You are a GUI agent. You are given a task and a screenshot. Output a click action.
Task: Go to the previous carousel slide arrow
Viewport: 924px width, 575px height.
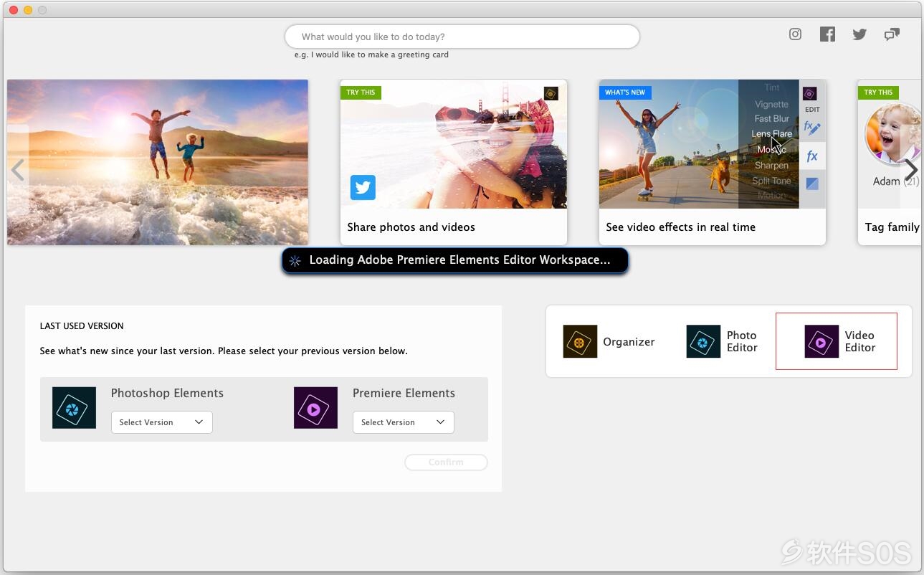(18, 170)
